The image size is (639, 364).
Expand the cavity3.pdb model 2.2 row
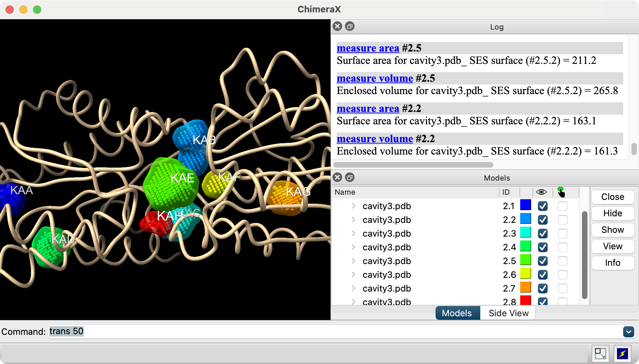(x=353, y=220)
